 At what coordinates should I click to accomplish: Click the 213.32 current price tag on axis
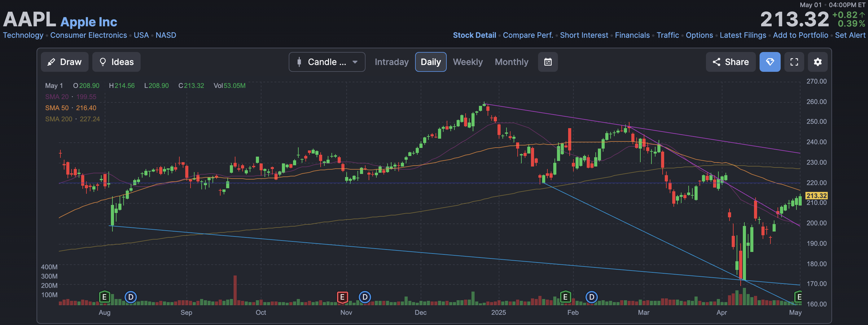(816, 196)
